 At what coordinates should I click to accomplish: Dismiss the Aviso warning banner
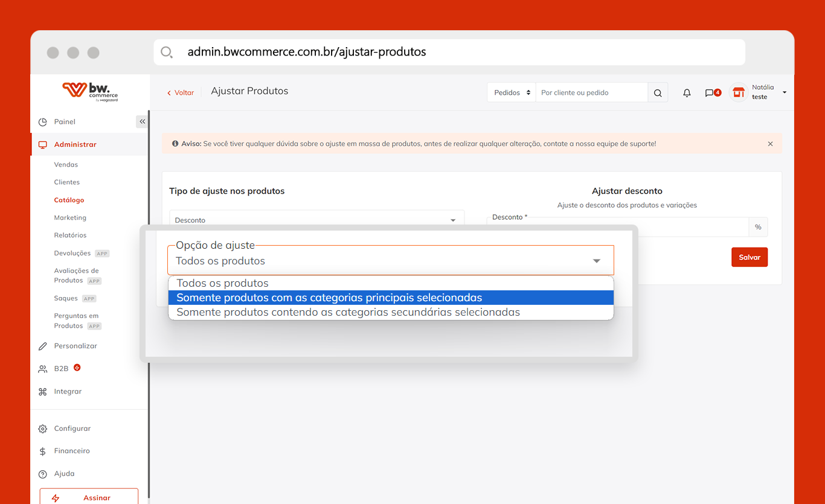click(770, 144)
